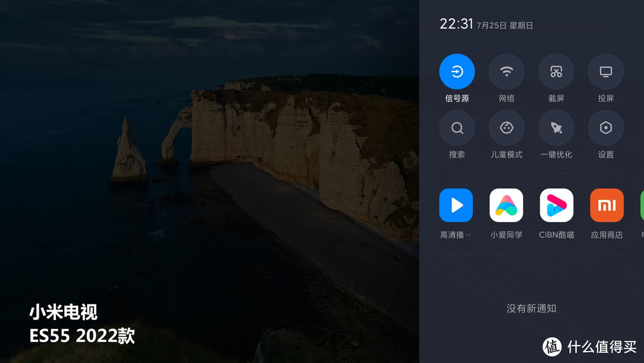Open the 搜索 search icon

(x=457, y=128)
